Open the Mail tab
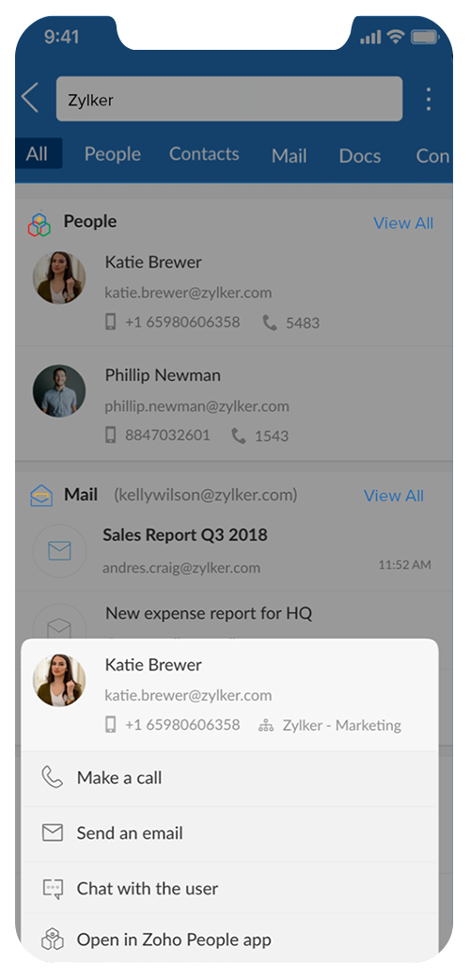The height and width of the screenshot is (980, 470). point(289,155)
